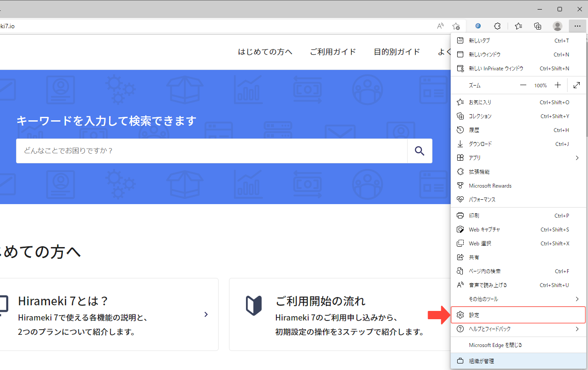Screen dimensions: 588x370
Task: Open 新しい InPrivate ウィンドウ
Action: coord(518,69)
